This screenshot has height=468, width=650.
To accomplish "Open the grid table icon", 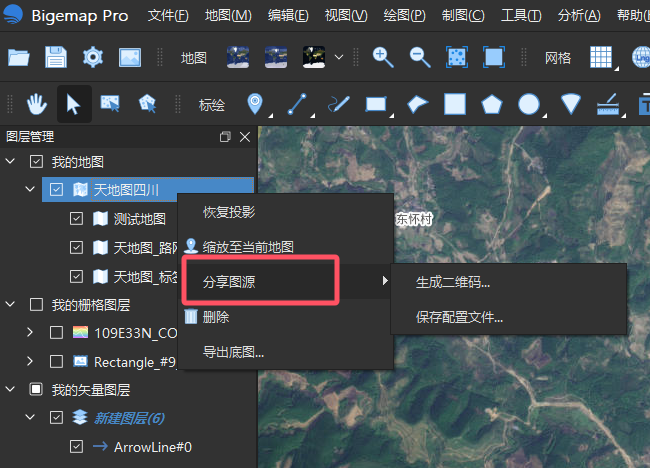I will pyautogui.click(x=601, y=57).
